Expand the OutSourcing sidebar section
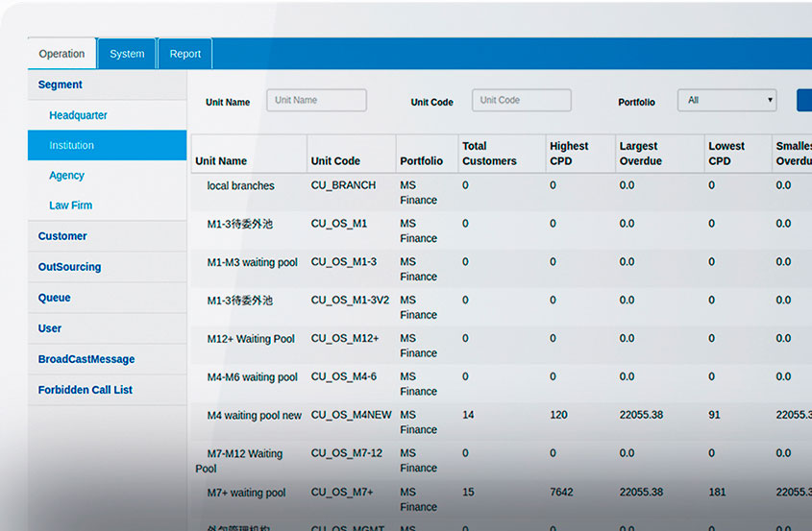The width and height of the screenshot is (812, 531). point(108,267)
